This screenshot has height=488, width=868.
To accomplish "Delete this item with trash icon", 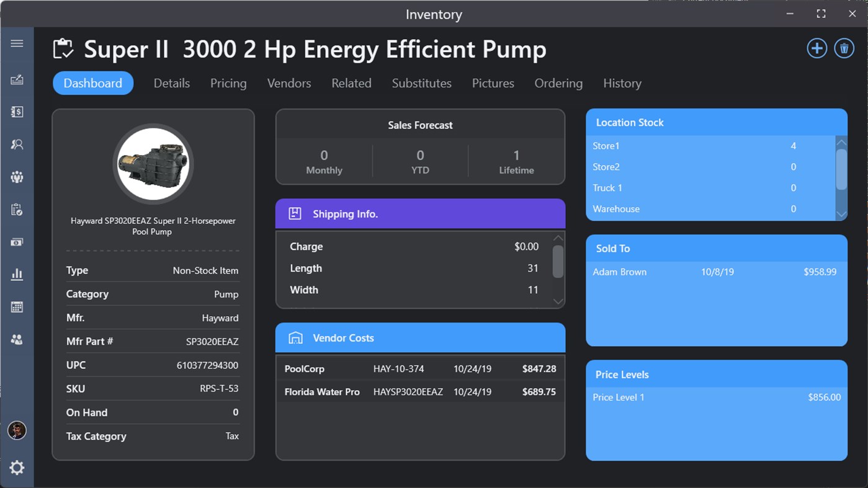I will click(x=844, y=48).
